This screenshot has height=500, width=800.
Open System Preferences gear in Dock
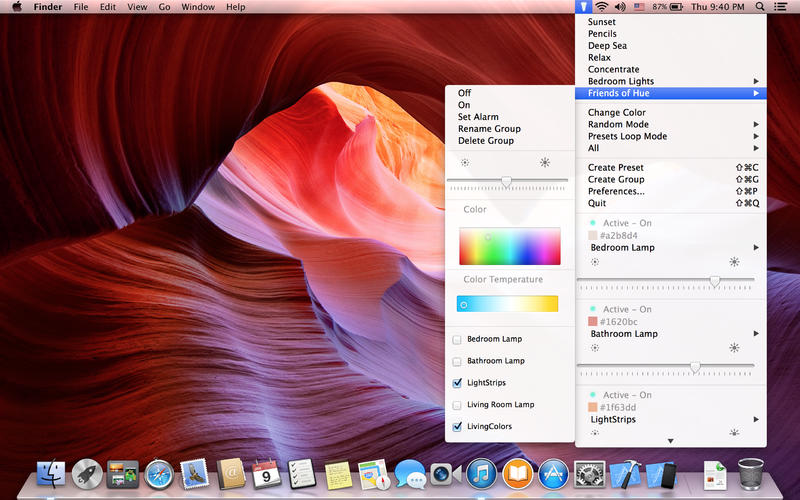(x=590, y=474)
